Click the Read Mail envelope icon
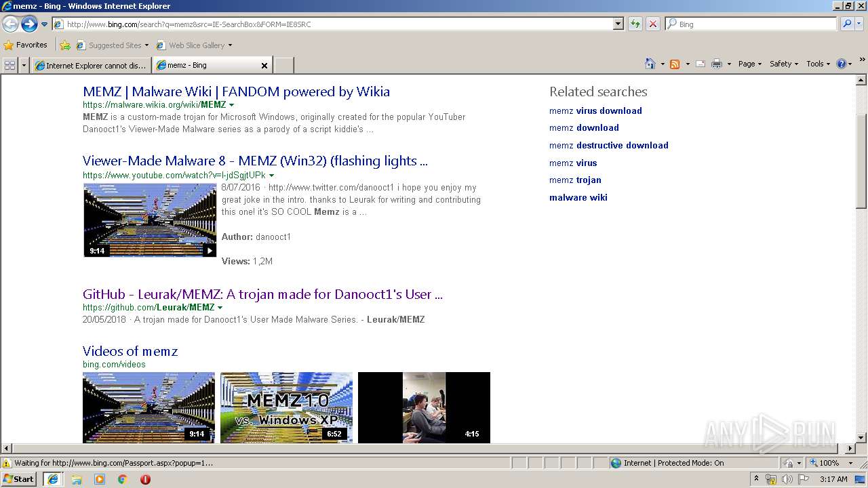The image size is (868, 488). [701, 64]
